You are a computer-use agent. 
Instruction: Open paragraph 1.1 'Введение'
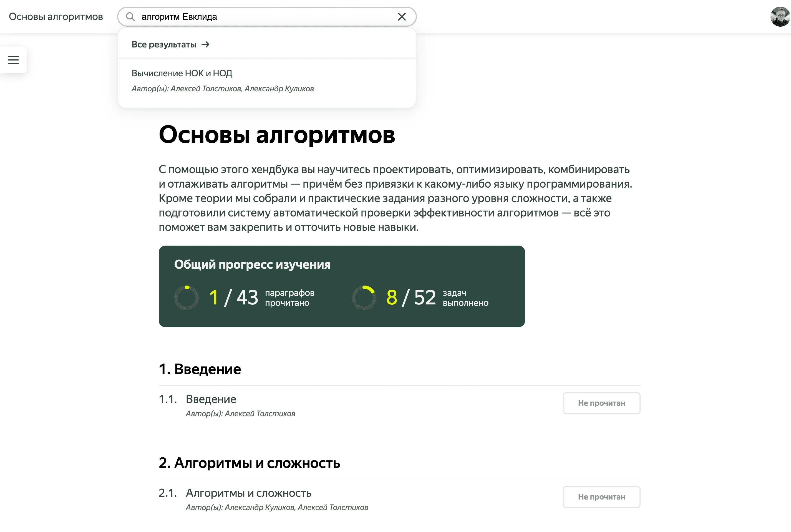pyautogui.click(x=211, y=399)
